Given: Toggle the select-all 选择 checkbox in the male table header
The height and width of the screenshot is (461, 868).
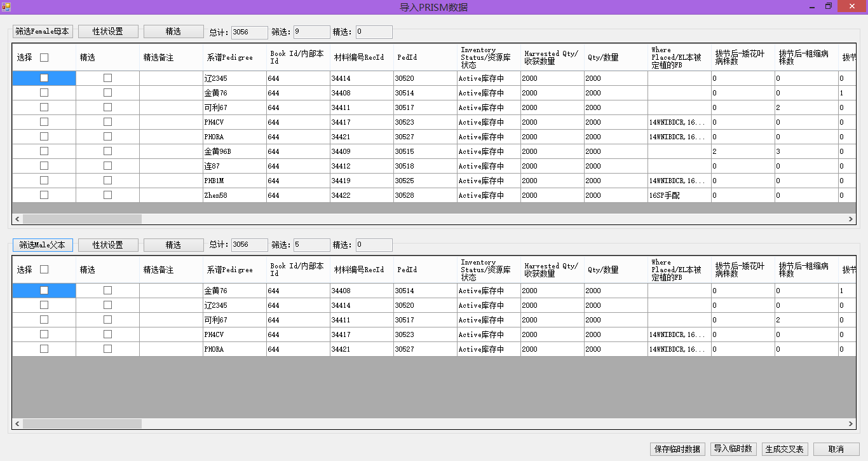Looking at the screenshot, I should click(x=44, y=270).
